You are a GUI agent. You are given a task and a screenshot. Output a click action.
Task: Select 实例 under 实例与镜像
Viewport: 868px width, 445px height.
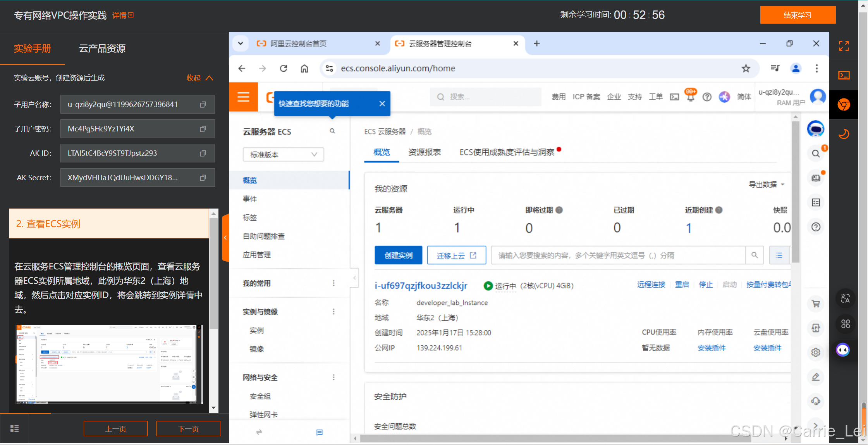click(257, 330)
